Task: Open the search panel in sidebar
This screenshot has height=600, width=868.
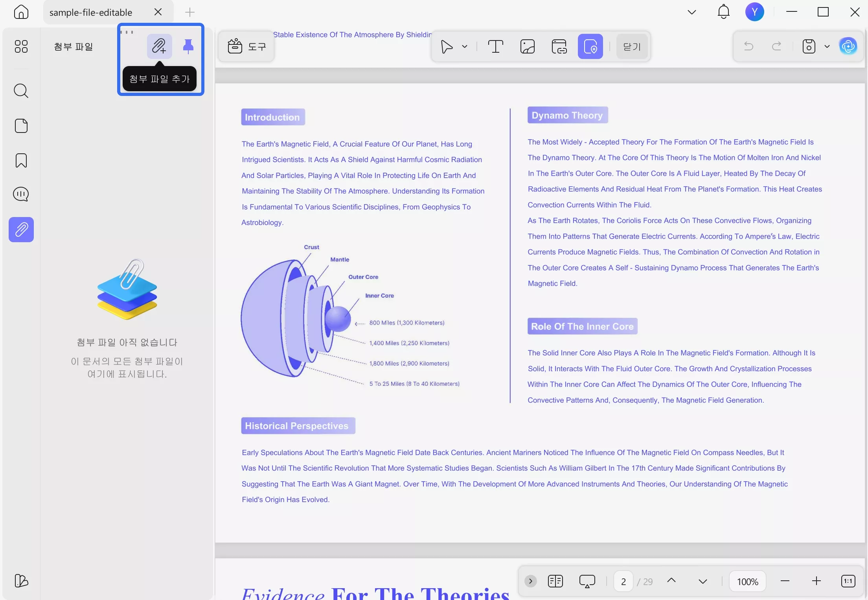Action: pyautogui.click(x=21, y=91)
